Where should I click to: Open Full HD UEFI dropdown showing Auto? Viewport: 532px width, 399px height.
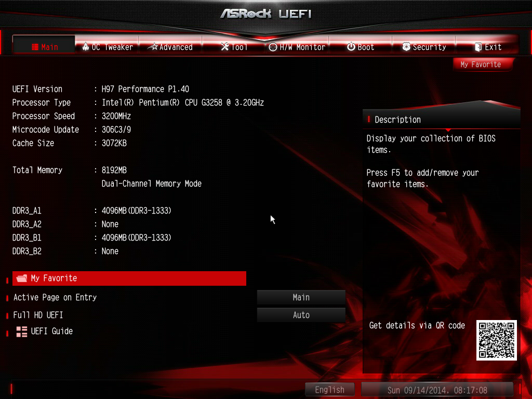tap(301, 315)
